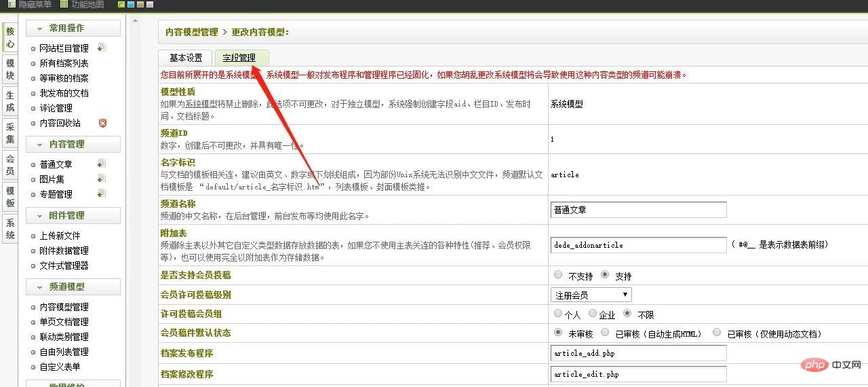The height and width of the screenshot is (387, 868).
Task: Open 附件数据管理 link
Action: pyautogui.click(x=64, y=251)
